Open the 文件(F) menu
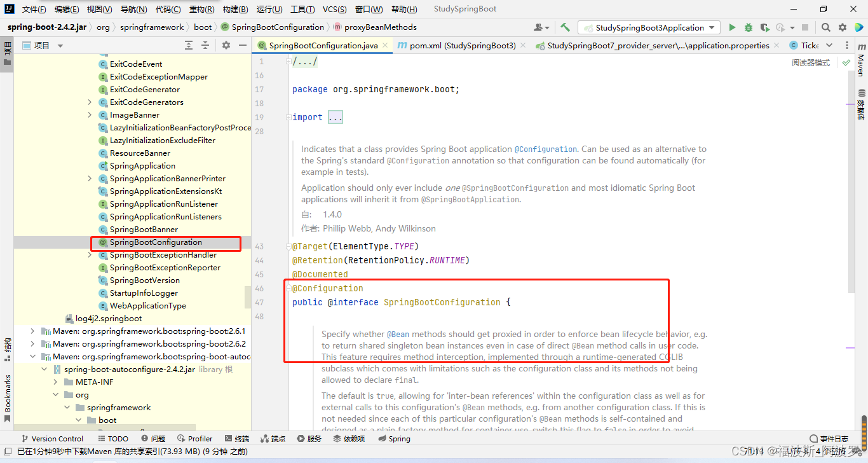The image size is (868, 463). coord(34,9)
